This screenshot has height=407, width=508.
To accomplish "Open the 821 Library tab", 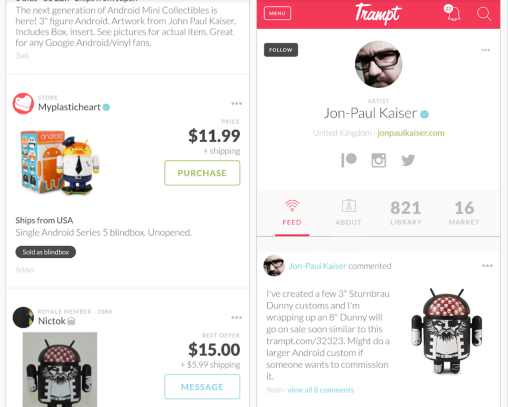I will pos(406,213).
